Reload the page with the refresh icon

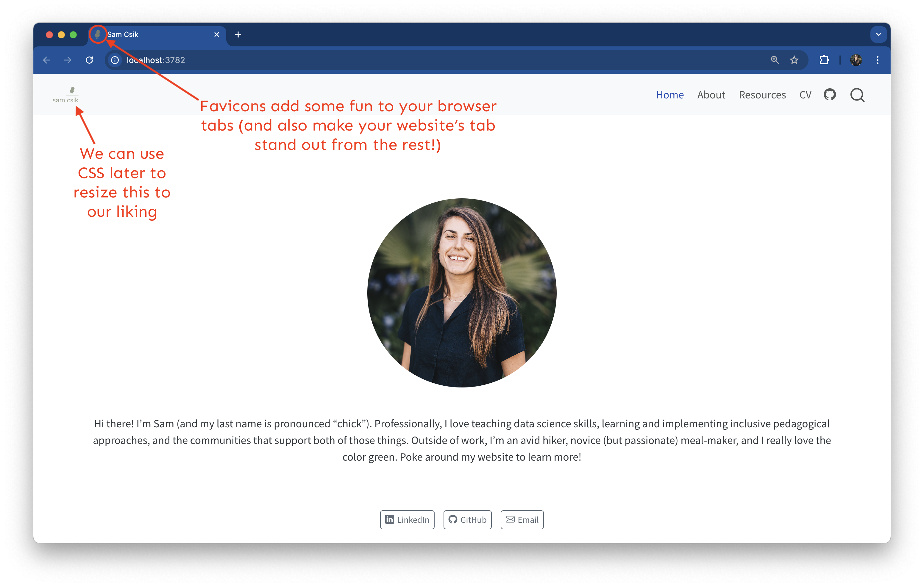click(89, 60)
